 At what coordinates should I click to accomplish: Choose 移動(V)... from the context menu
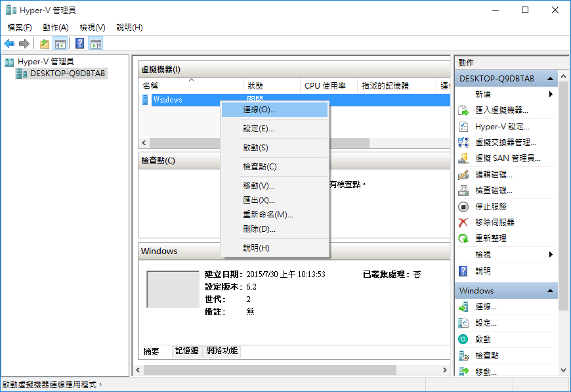tap(274, 185)
